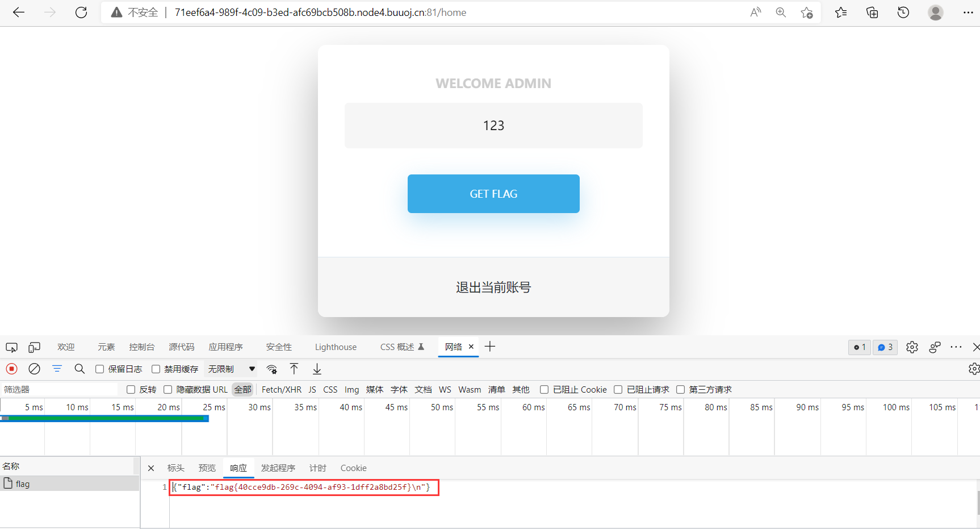Switch to the 控制台 tab
This screenshot has width=980, height=529.
(142, 347)
